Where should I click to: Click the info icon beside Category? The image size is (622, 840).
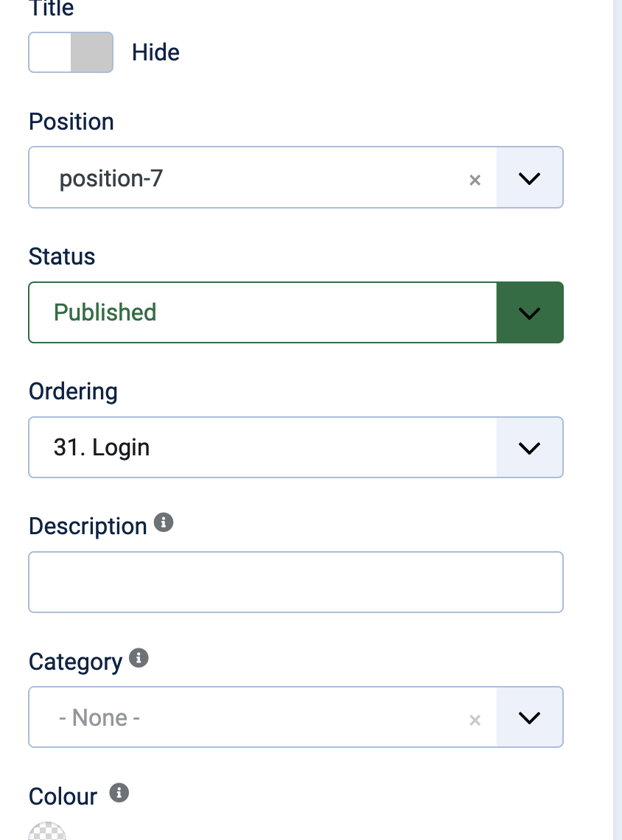[x=139, y=658]
